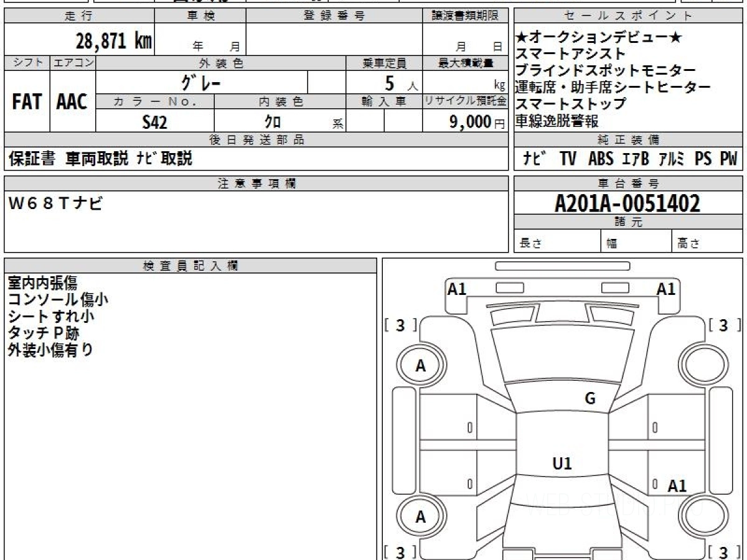The width and height of the screenshot is (747, 560).
Task: Select the グレー exterior color value
Action: (x=200, y=82)
